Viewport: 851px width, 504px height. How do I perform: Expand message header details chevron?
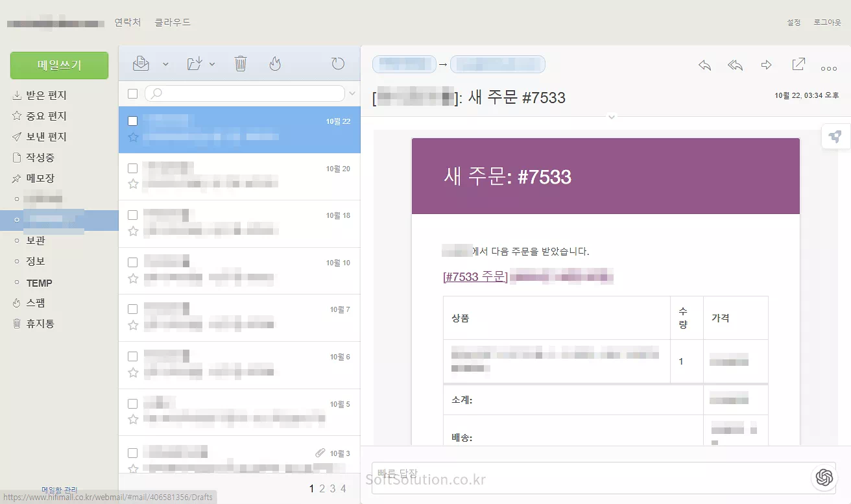(x=611, y=117)
